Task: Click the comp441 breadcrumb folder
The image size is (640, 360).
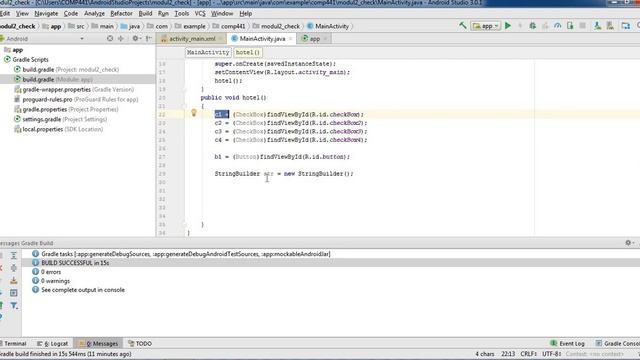Action: [x=229, y=26]
